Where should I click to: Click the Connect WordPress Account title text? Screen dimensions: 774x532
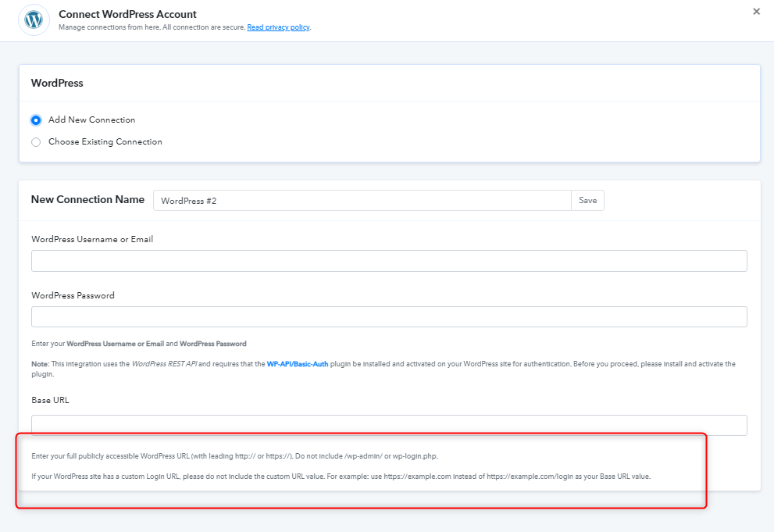point(127,14)
